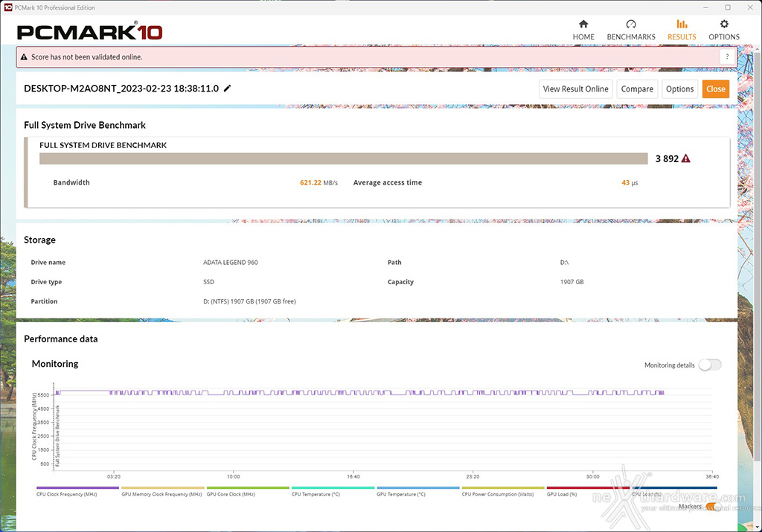Click the 10:00 time label on chart
Screen dimensions: 762x532
[x=233, y=477]
